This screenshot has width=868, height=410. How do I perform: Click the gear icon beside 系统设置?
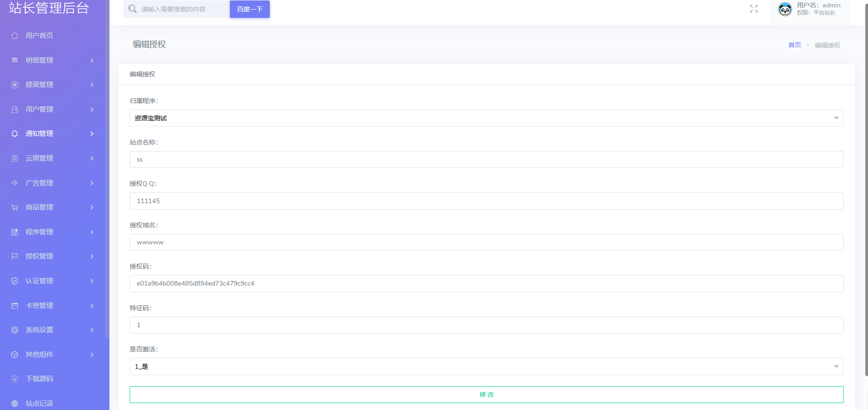[15, 330]
